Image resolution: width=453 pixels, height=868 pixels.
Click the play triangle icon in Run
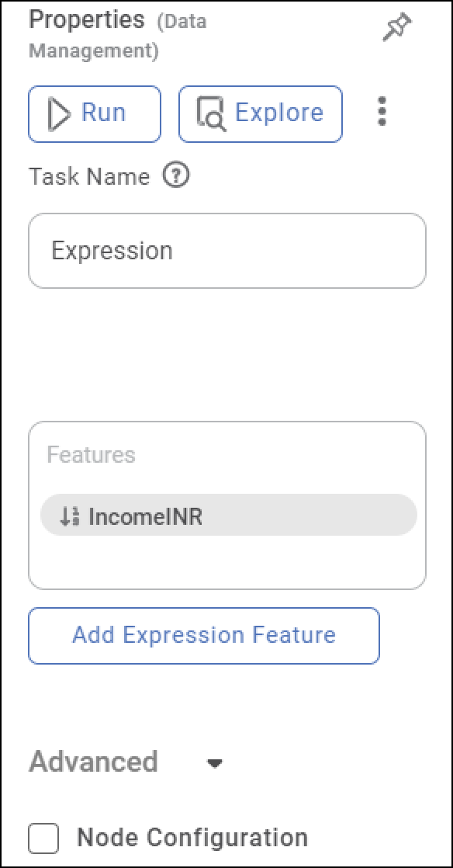pos(59,114)
